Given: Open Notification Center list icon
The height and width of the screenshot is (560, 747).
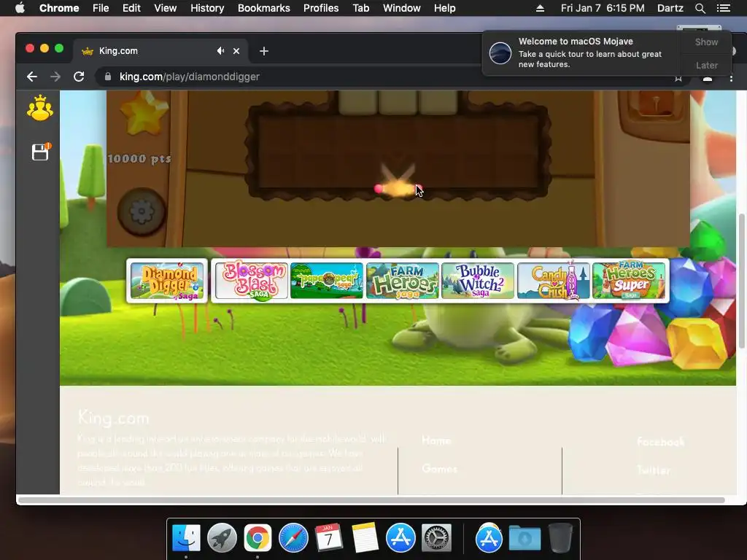Looking at the screenshot, I should pyautogui.click(x=724, y=8).
